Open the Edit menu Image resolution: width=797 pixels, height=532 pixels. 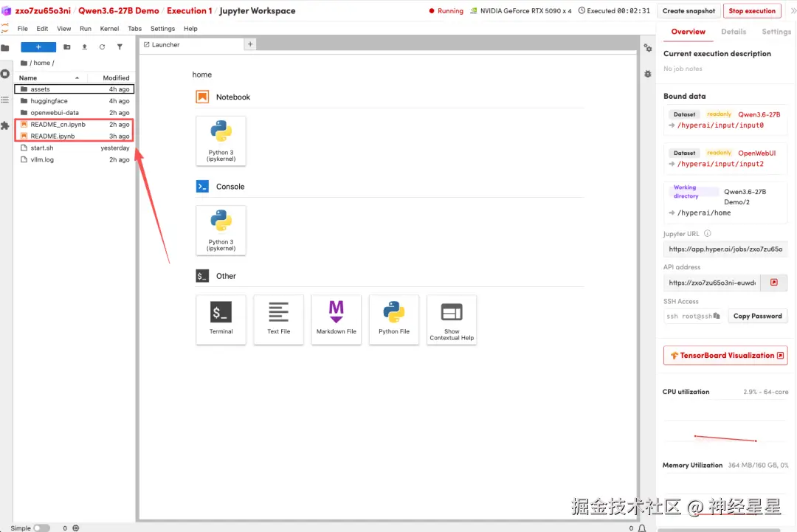coord(42,29)
